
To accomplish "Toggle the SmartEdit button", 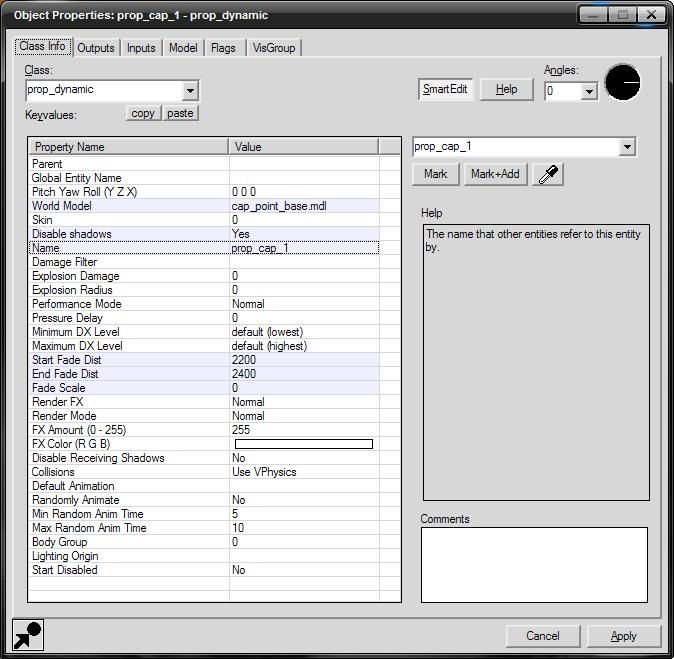I will [x=445, y=89].
